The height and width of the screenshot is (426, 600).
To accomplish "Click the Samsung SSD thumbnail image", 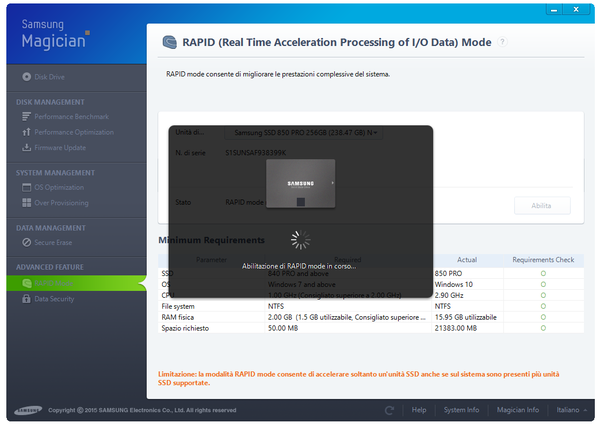I will click(300, 184).
